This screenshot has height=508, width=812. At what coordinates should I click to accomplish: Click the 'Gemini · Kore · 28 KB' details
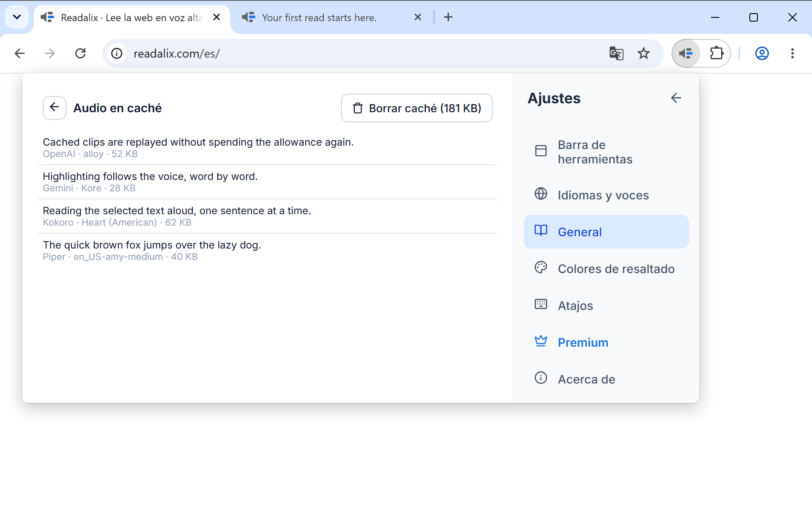89,188
